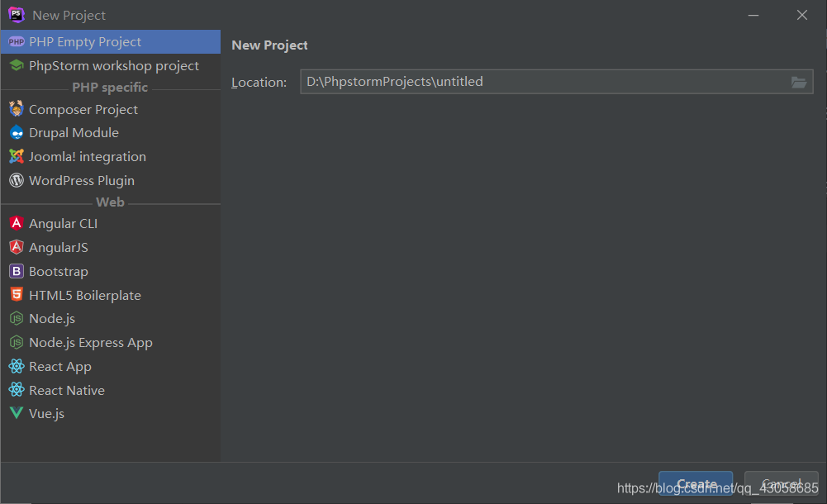The width and height of the screenshot is (827, 504).
Task: Click the Composer Project icon
Action: pyautogui.click(x=17, y=109)
